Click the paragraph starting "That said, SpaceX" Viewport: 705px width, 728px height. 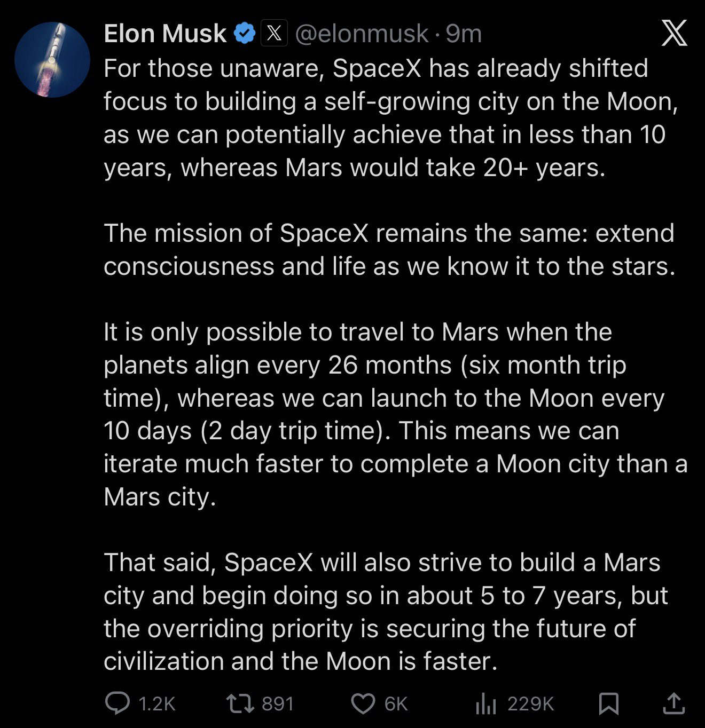[x=385, y=612]
